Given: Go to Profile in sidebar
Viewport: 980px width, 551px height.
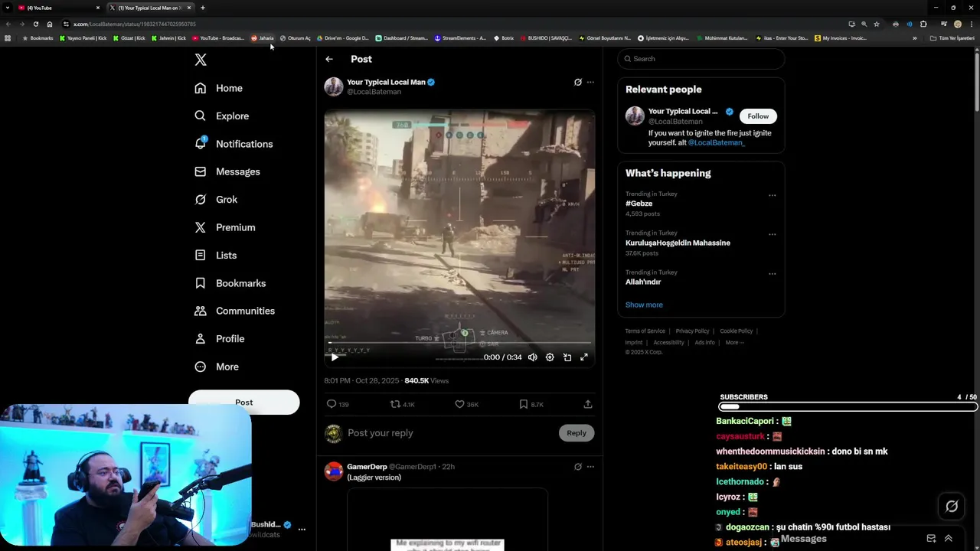Looking at the screenshot, I should click(x=219, y=338).
